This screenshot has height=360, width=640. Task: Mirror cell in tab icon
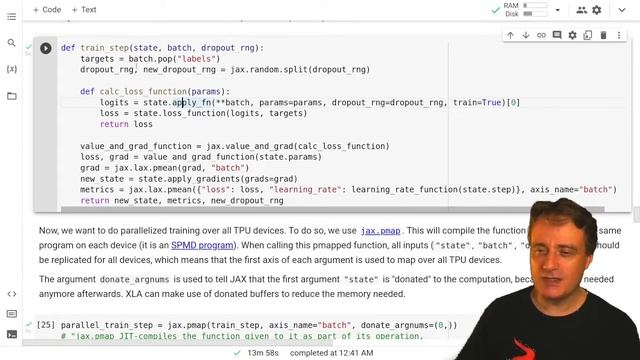[588, 36]
